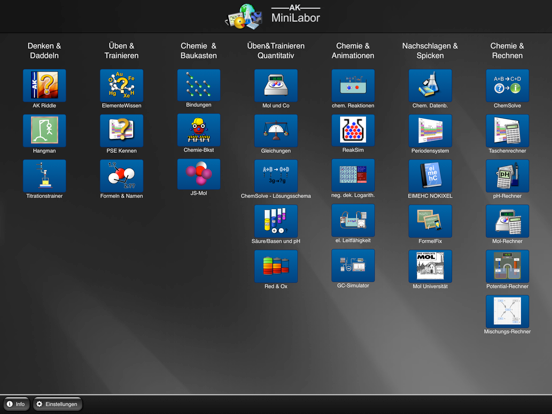Open Einstellungen settings
Image resolution: width=552 pixels, height=414 pixels.
click(x=57, y=404)
